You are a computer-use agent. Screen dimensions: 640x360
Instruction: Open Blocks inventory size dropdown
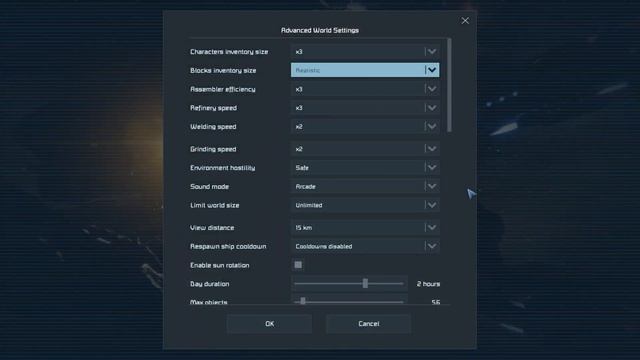point(365,70)
